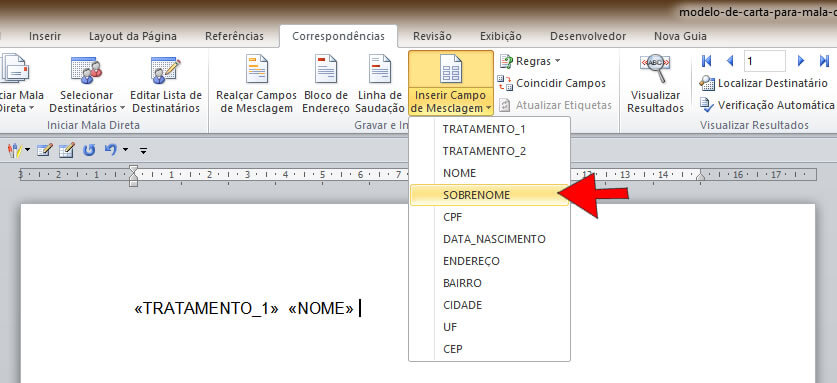Open Inserir Campo de Mesclagem dropdown

(x=451, y=102)
